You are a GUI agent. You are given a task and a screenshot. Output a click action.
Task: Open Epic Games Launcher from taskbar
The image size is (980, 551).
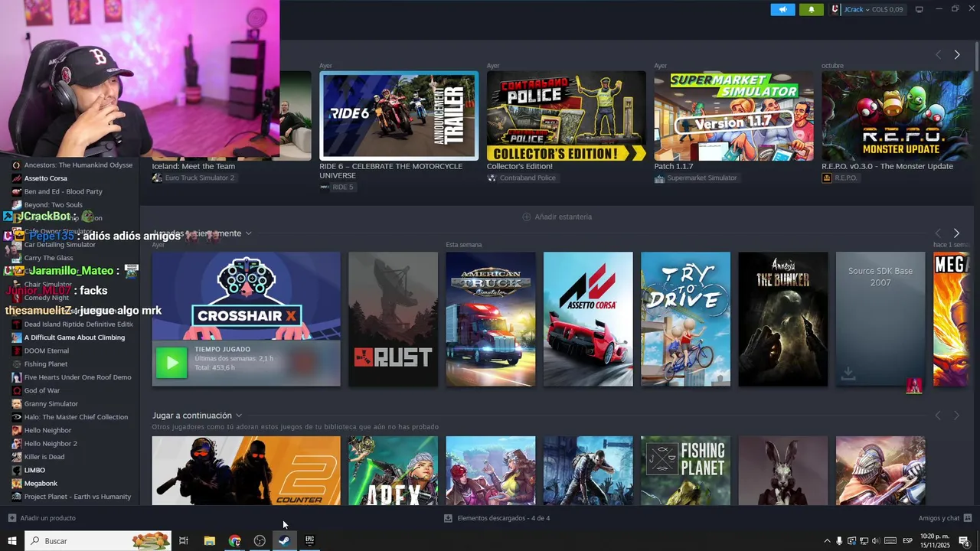309,541
